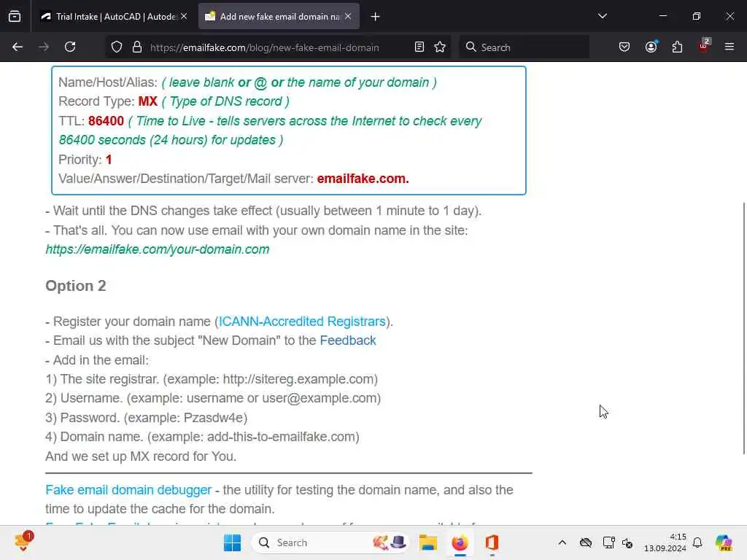Open the Firefox View icon

15,16
